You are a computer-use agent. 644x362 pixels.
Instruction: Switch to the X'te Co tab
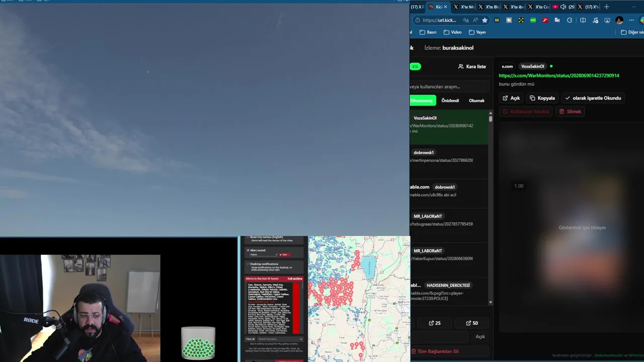coord(538,7)
